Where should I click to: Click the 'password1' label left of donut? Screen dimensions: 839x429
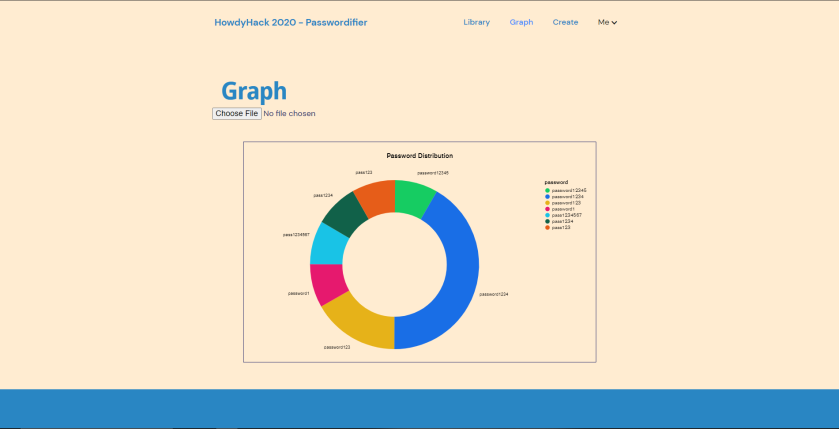pyautogui.click(x=299, y=294)
